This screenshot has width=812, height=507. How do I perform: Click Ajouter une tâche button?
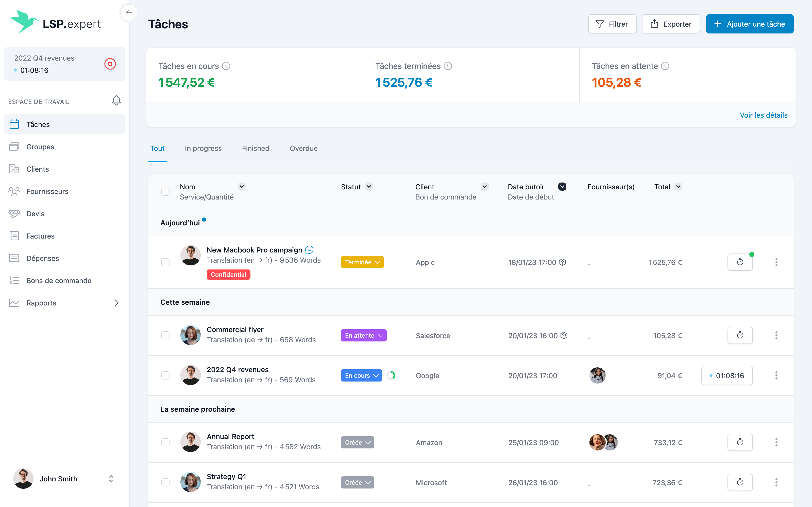pyautogui.click(x=750, y=24)
